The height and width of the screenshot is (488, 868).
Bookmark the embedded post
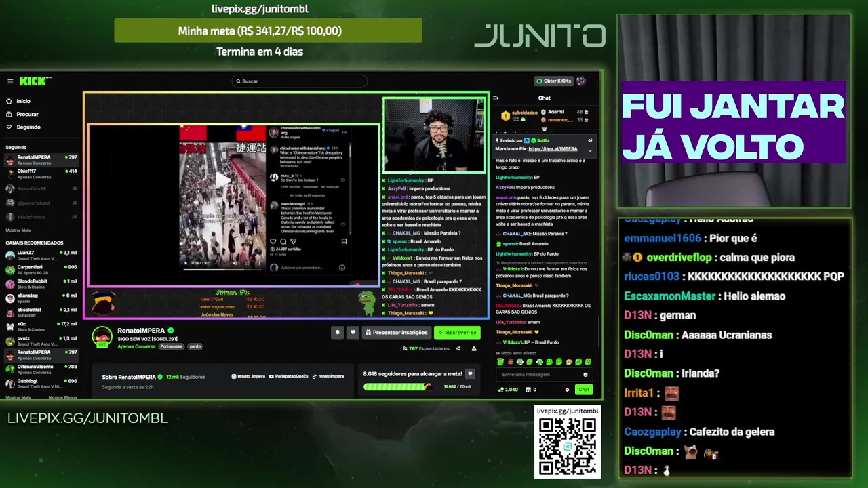[x=344, y=241]
